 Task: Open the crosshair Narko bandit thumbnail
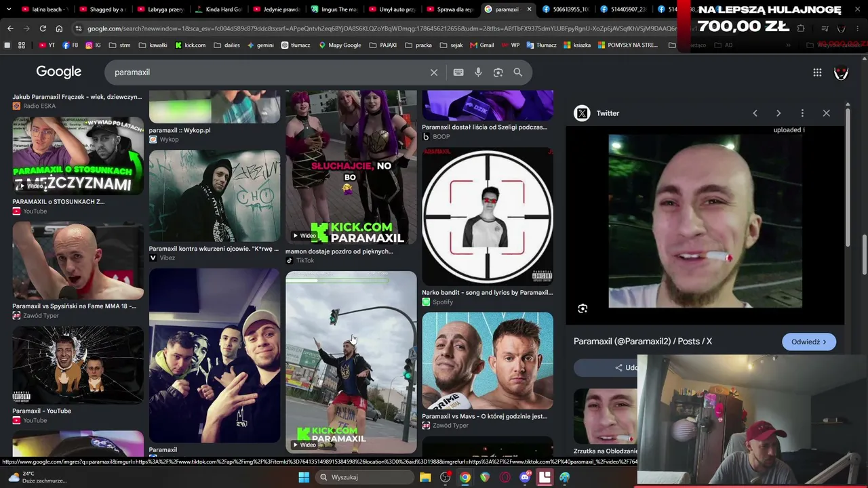(488, 216)
